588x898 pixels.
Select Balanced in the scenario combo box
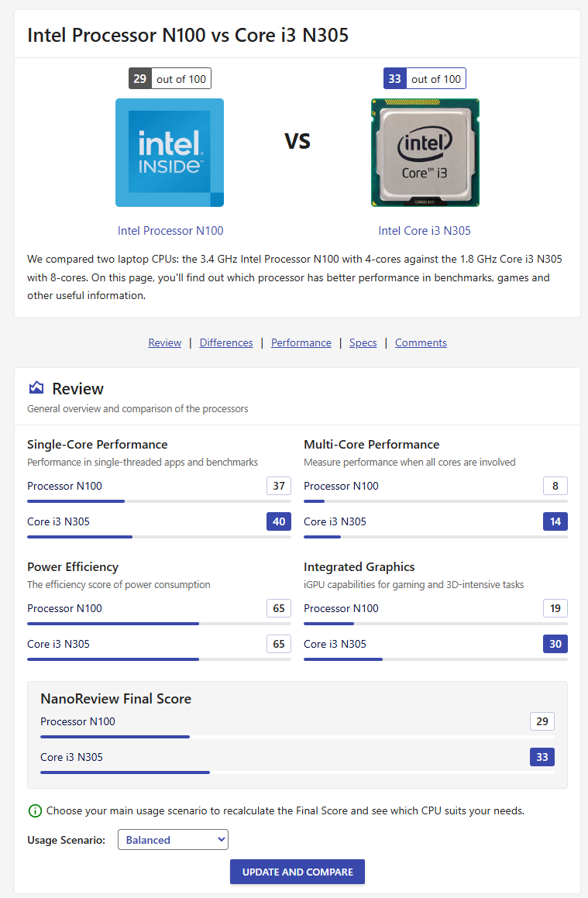[x=172, y=839]
